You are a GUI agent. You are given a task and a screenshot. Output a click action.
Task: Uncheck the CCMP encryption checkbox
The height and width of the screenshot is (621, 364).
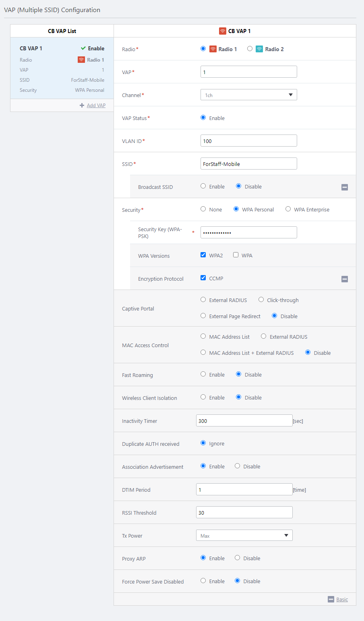click(x=203, y=278)
